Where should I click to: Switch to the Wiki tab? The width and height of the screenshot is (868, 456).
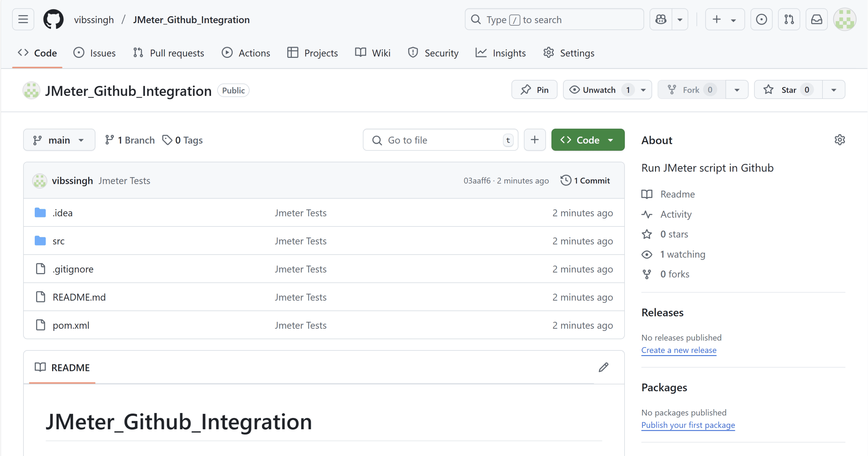(373, 53)
